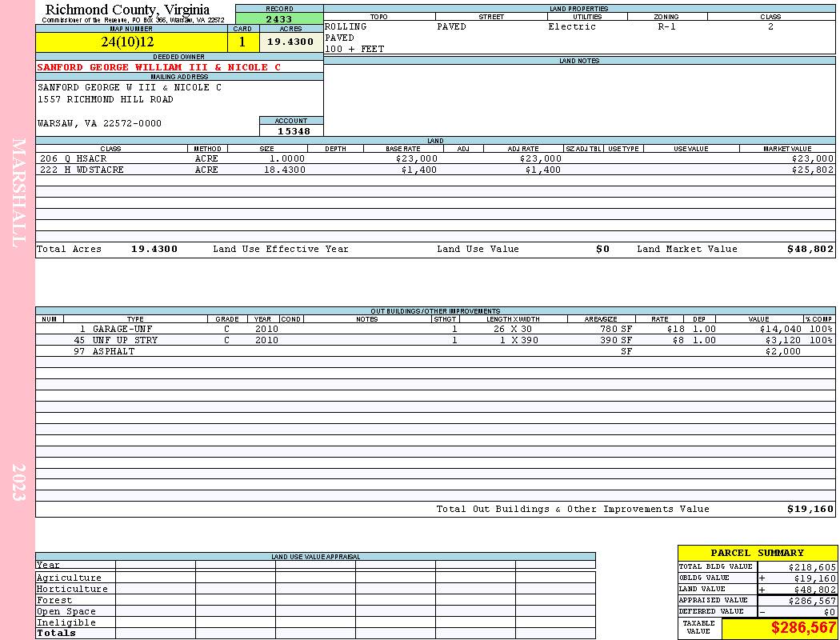Select the 1 X 390 dimensions cell
The height and width of the screenshot is (640, 840).
click(x=518, y=340)
